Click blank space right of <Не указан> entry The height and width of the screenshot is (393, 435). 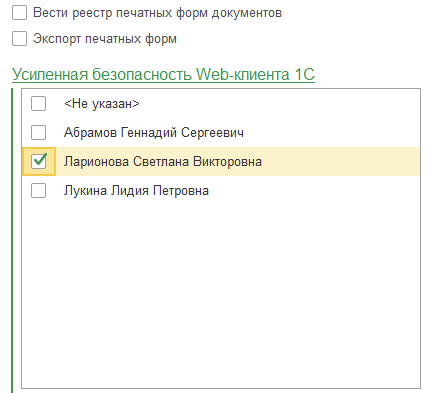click(x=280, y=104)
